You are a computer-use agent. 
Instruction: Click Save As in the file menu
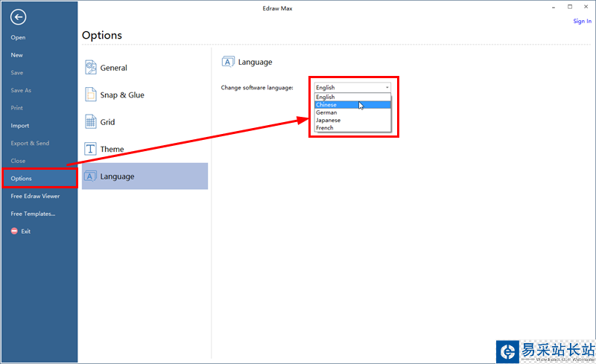(21, 90)
